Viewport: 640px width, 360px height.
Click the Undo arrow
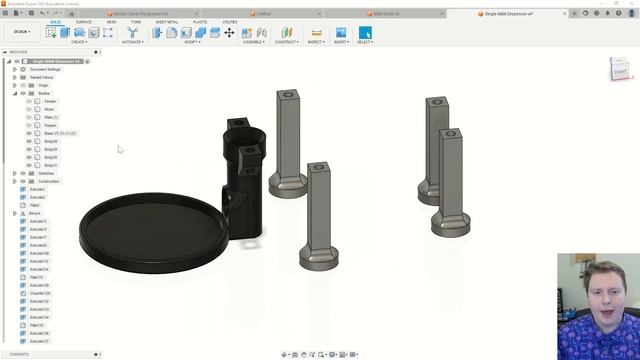point(42,13)
